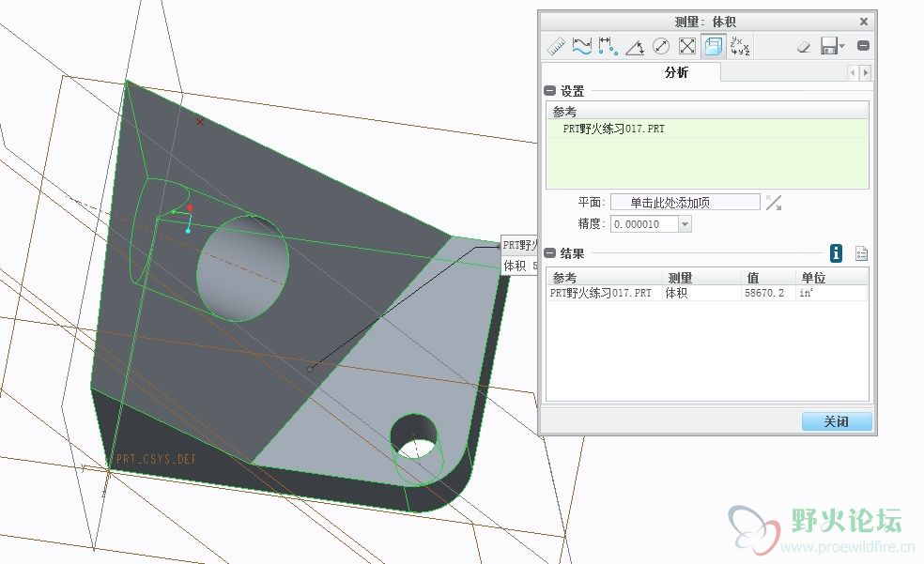Select the Angle measure tool
Viewport: 924px width, 564px height.
pos(635,46)
